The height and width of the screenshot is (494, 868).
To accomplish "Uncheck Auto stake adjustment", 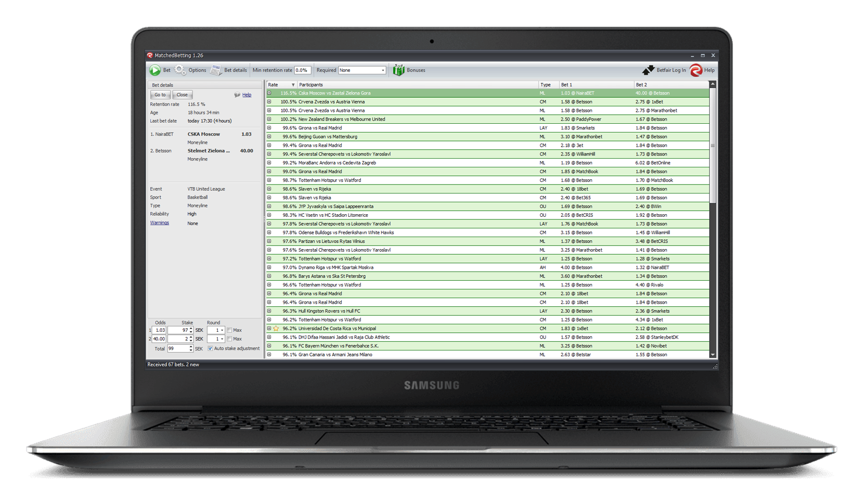I will point(210,348).
